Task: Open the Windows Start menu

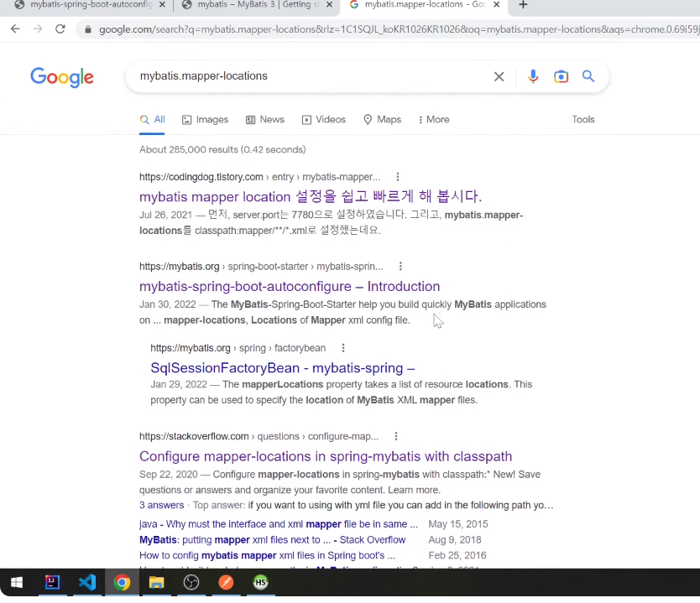Action: (17, 582)
